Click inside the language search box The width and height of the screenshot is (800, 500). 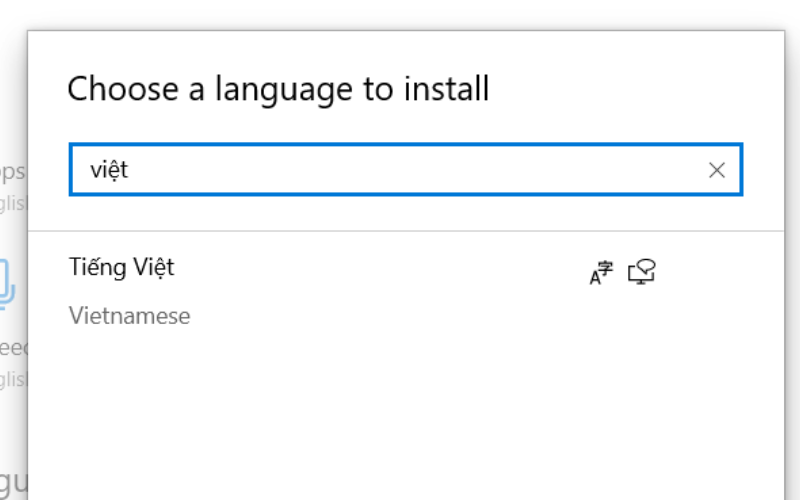(x=400, y=170)
